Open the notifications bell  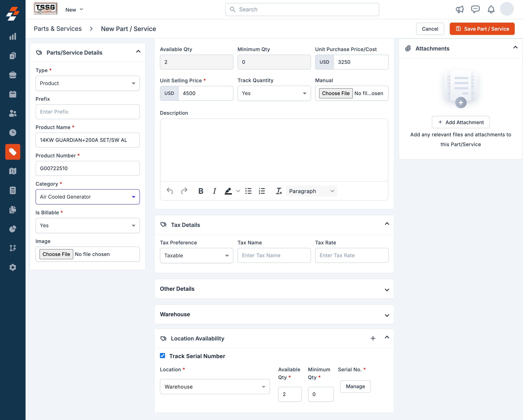[x=491, y=9]
